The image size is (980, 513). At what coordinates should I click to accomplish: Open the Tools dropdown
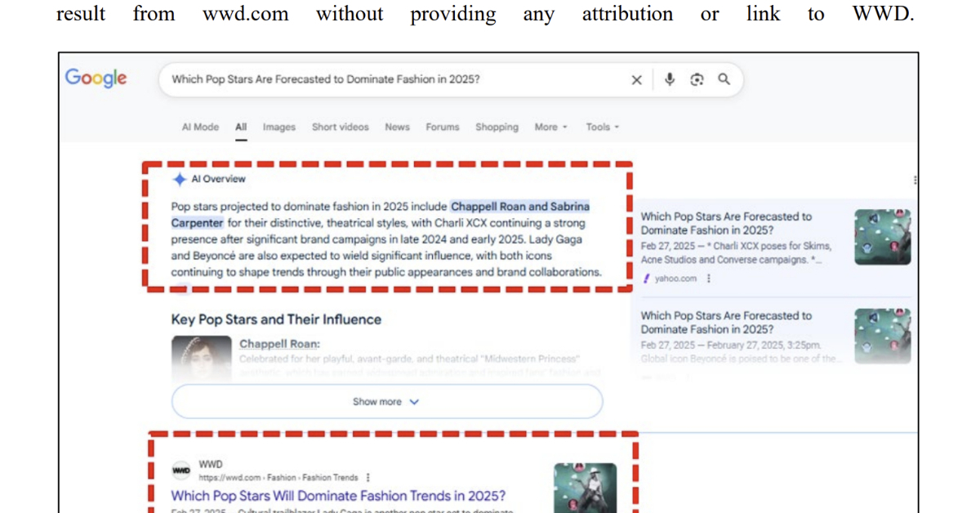(602, 127)
